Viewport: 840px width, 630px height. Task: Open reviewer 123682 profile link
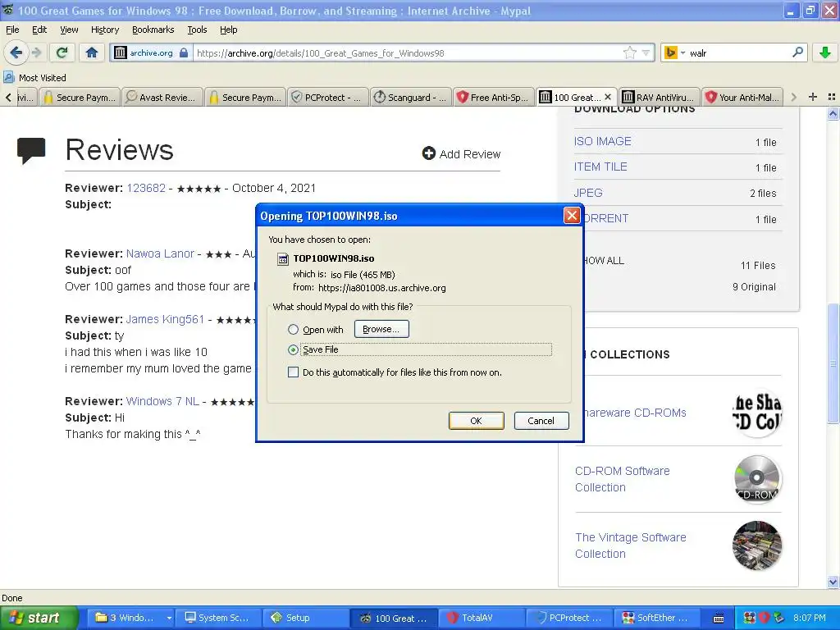(146, 188)
